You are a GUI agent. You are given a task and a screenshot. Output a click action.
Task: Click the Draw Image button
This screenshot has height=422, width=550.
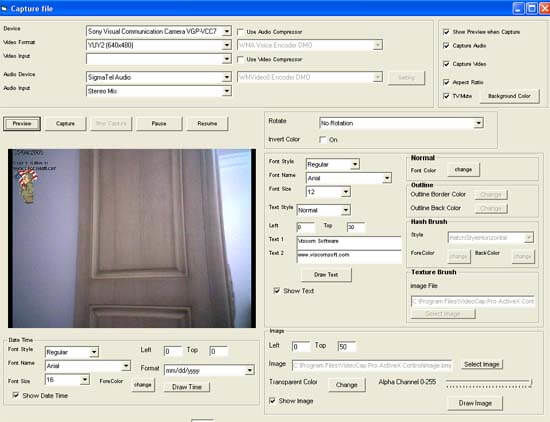pos(475,403)
